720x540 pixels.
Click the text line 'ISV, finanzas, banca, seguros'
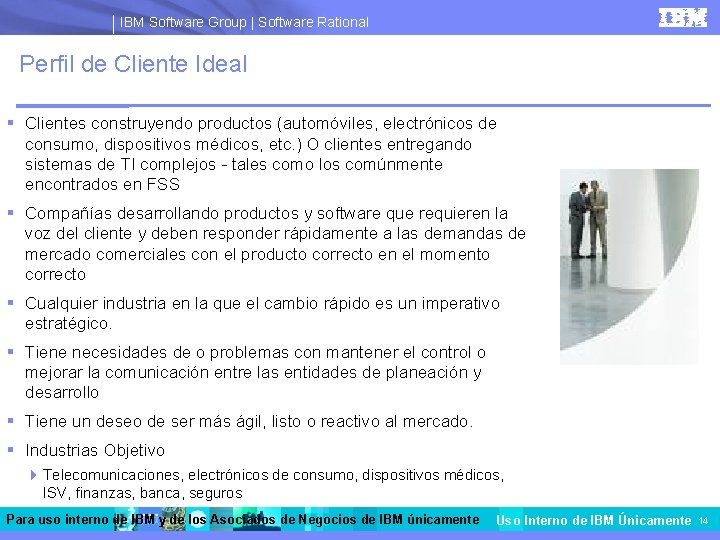click(142, 493)
